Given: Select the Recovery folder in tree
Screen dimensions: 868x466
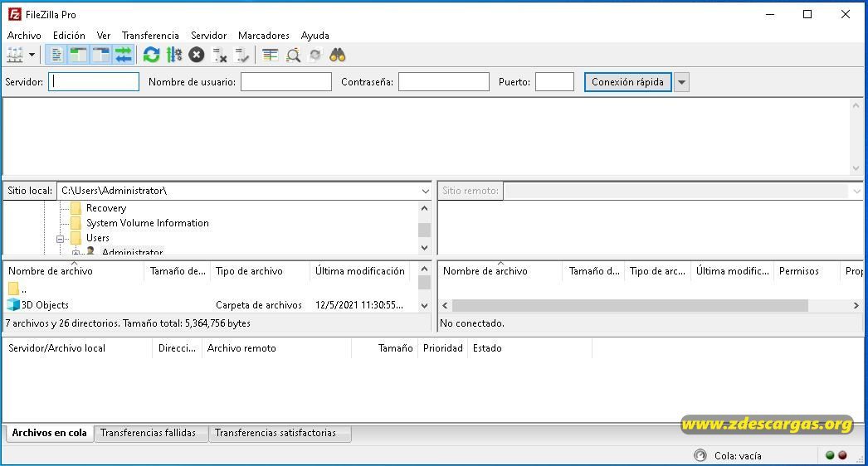Looking at the screenshot, I should click(105, 208).
